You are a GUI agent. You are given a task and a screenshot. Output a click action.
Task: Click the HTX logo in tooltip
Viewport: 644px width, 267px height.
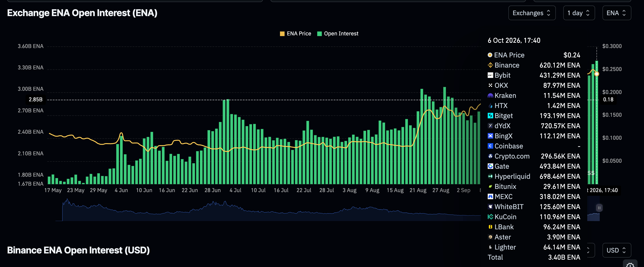(x=490, y=106)
